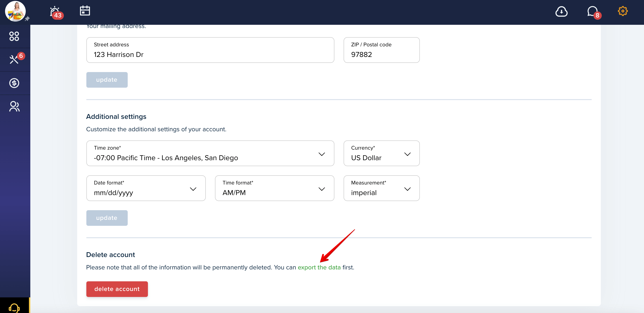Open the Time format dropdown
This screenshot has width=644, height=313.
pyautogui.click(x=274, y=188)
